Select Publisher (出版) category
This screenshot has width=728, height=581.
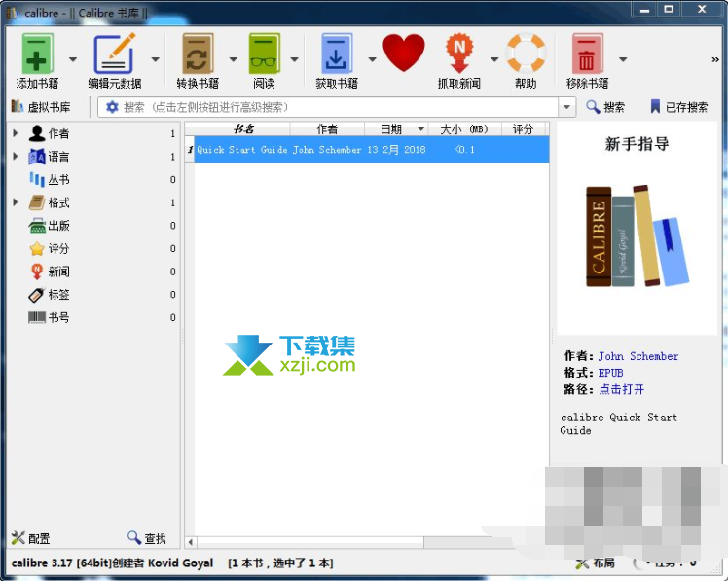point(49,226)
